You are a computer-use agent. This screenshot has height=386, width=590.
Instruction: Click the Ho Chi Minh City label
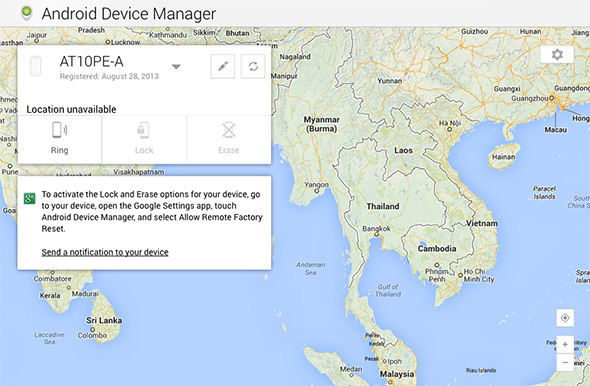[479, 275]
